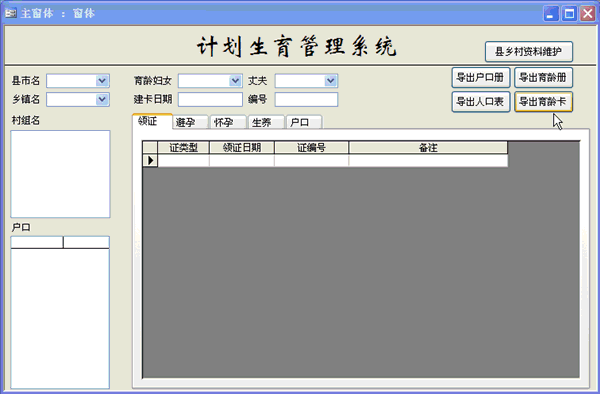600x394 pixels.
Task: Click the 导出户口册 button
Action: pos(481,78)
